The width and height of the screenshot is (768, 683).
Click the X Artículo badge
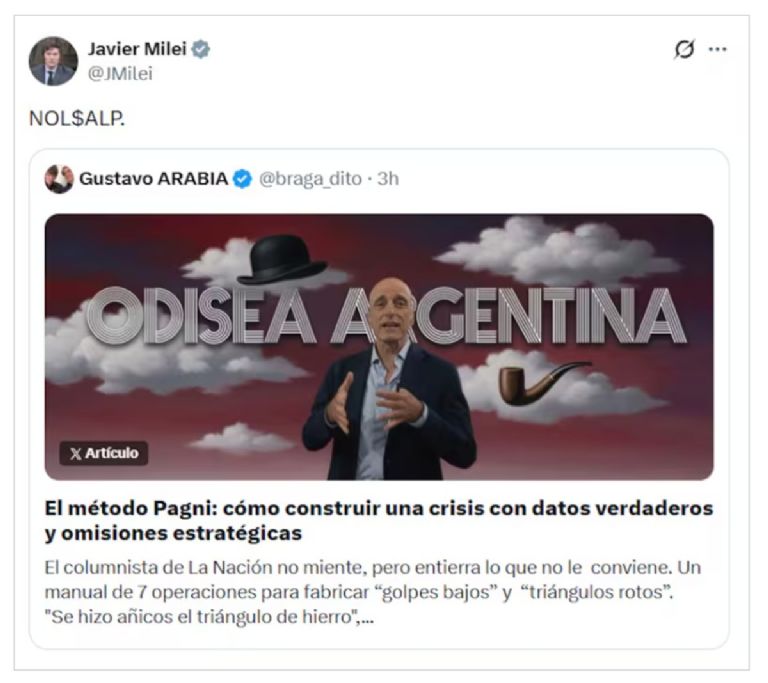pos(104,453)
